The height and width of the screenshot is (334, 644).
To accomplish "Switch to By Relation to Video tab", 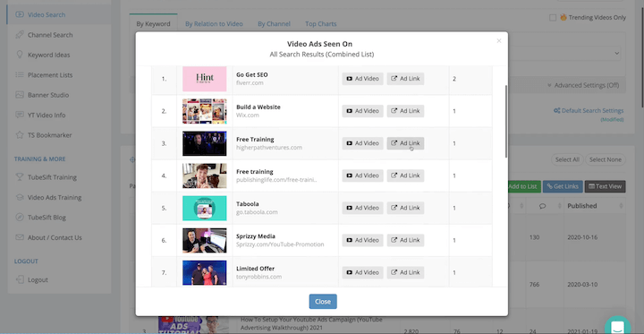I will [214, 24].
